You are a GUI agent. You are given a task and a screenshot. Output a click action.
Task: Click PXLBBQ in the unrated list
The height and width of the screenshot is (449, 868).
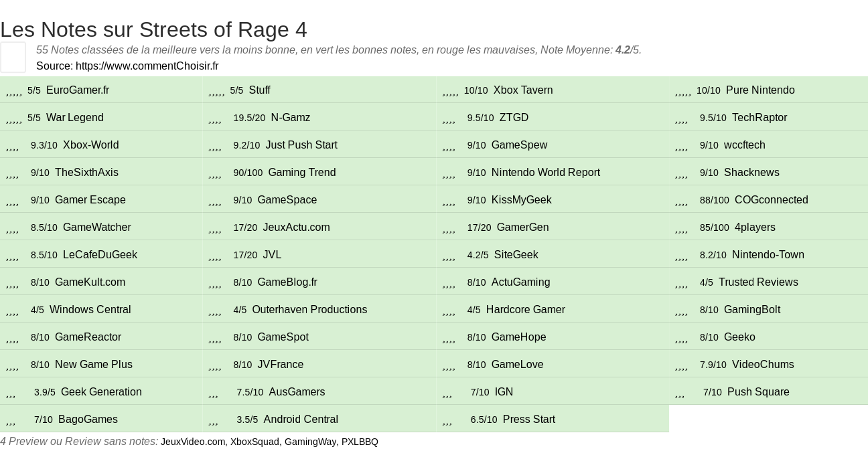(360, 442)
